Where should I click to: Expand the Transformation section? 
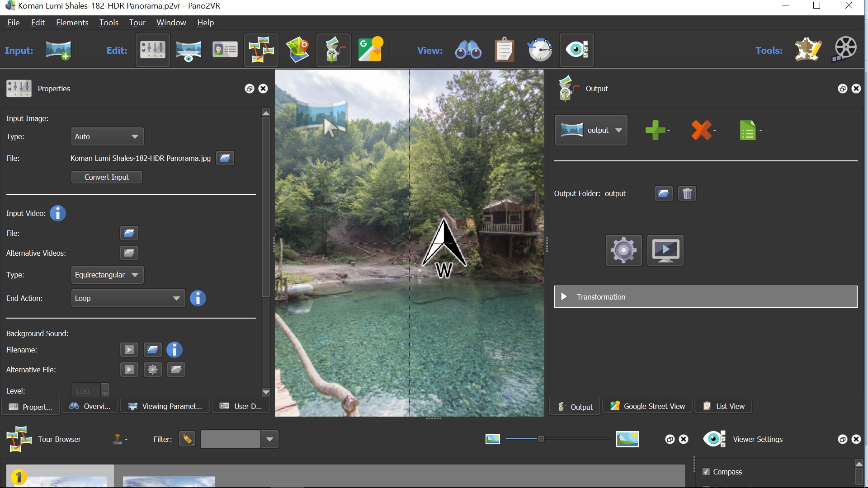[563, 296]
